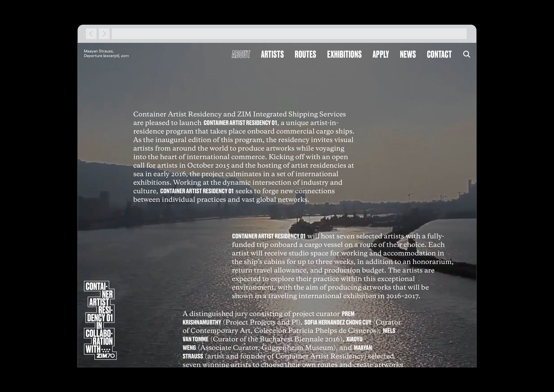Click the Maayan Strauss Departure caption
554x392 pixels.
[106, 53]
